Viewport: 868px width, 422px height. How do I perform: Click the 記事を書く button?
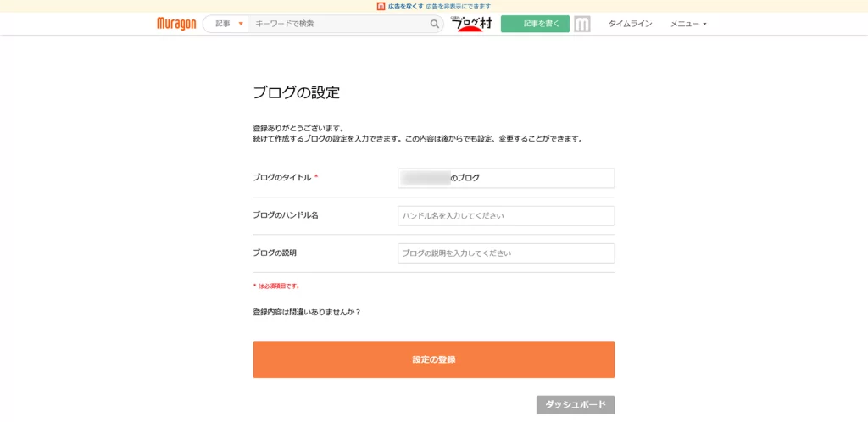tap(535, 24)
